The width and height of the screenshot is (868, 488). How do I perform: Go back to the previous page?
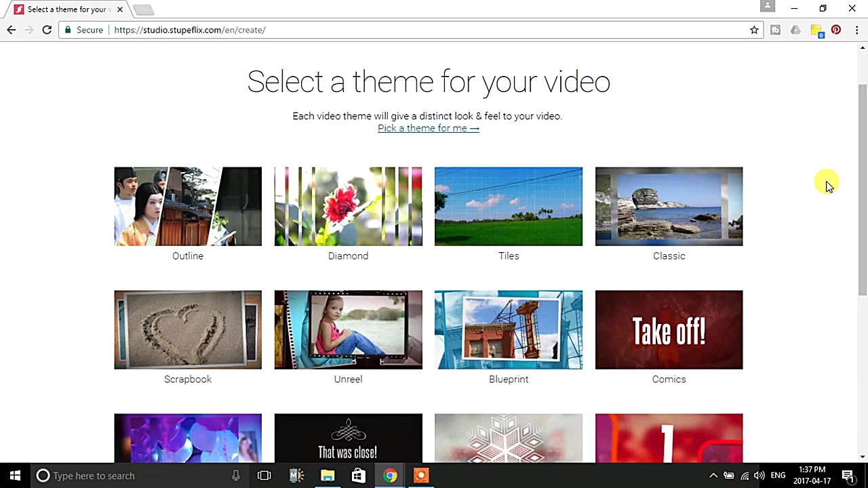click(11, 30)
